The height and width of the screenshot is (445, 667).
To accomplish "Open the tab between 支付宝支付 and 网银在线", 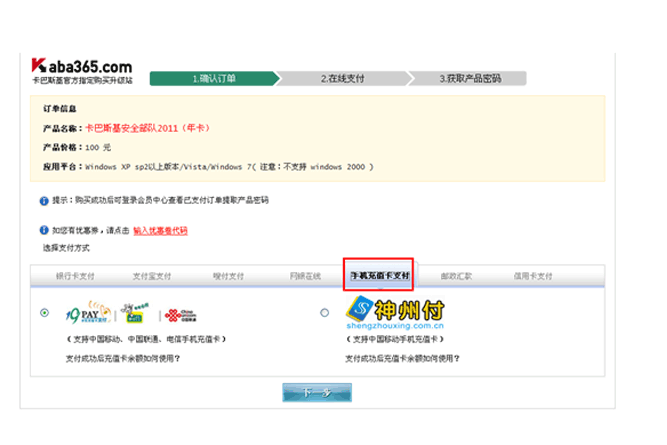I will pyautogui.click(x=228, y=276).
